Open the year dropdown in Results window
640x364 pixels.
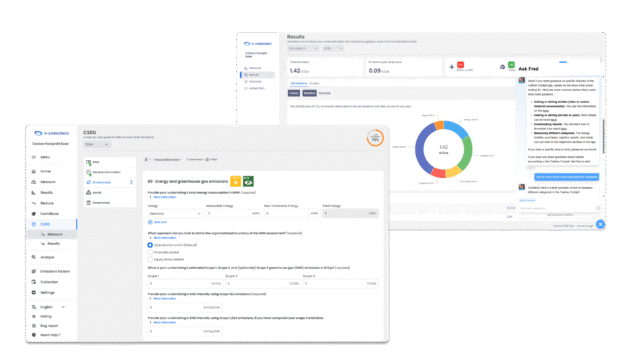pos(333,49)
